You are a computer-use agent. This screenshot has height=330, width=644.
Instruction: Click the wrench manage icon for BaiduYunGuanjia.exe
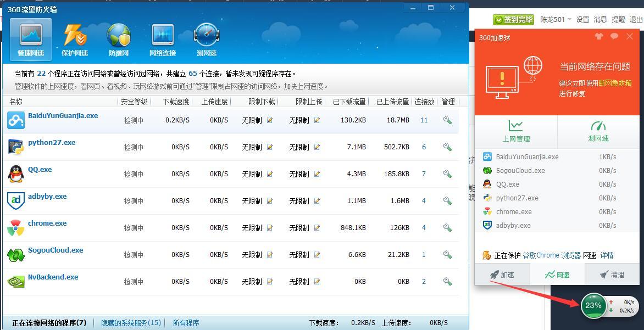click(x=447, y=120)
